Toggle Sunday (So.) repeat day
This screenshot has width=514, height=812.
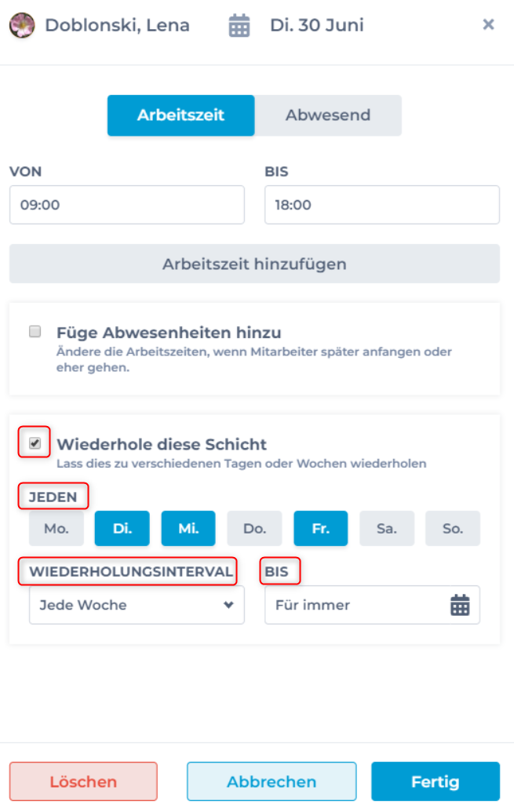click(453, 528)
